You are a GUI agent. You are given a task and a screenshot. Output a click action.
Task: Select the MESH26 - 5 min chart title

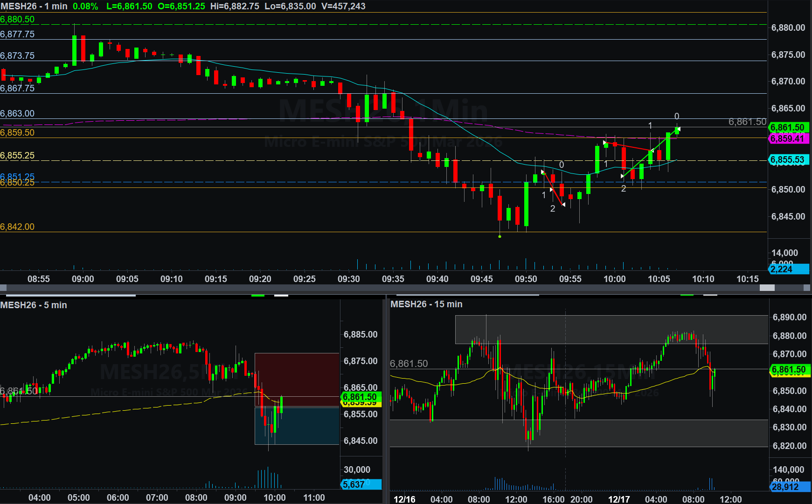[x=34, y=305]
